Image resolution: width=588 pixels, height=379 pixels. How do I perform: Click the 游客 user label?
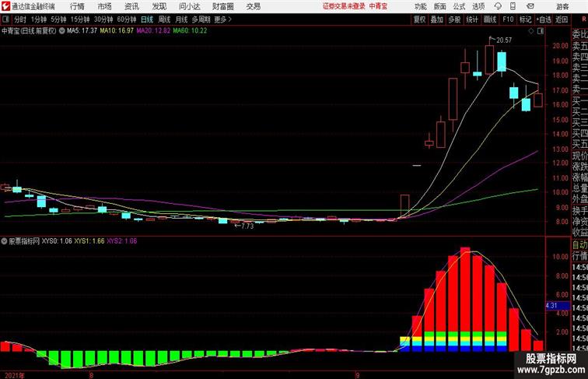562,6
